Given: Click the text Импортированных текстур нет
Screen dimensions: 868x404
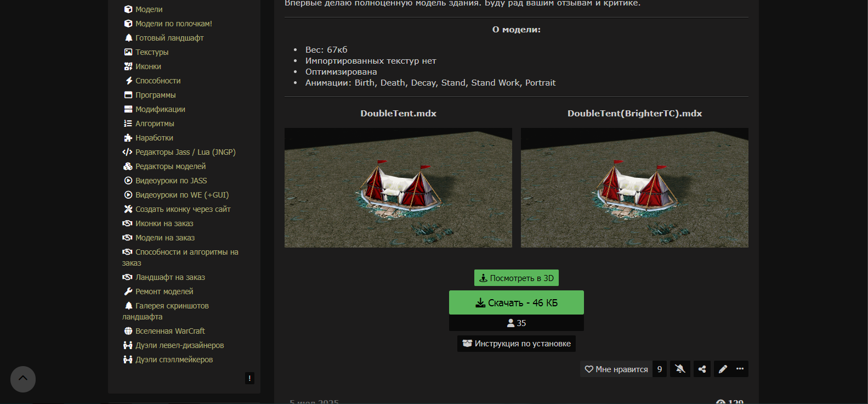Looking at the screenshot, I should click(x=371, y=60).
